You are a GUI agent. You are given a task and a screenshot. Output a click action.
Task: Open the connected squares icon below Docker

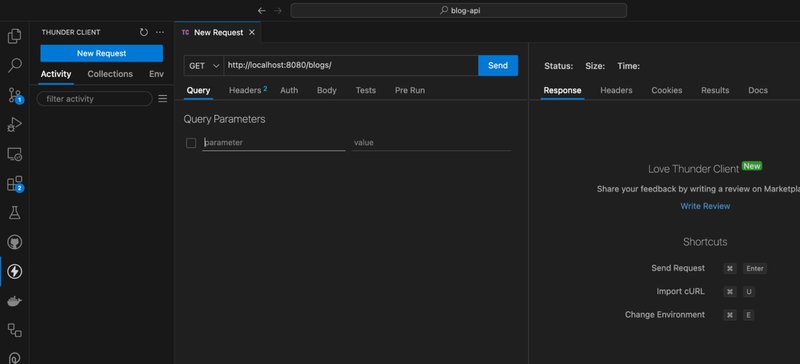tap(14, 330)
